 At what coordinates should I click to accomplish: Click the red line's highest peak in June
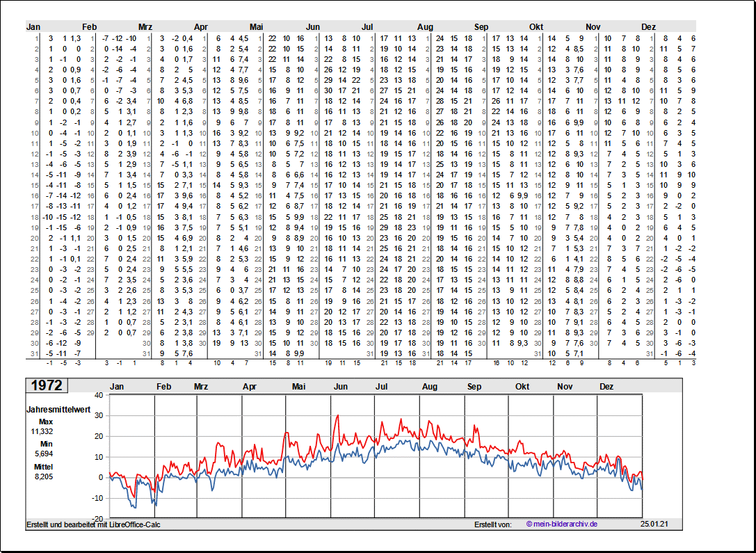click(x=338, y=416)
